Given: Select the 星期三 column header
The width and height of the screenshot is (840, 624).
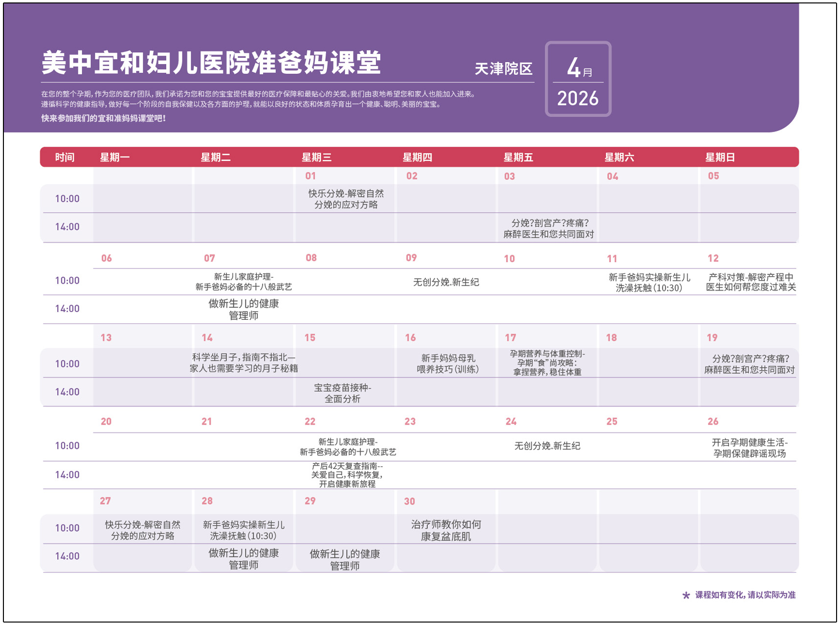Looking at the screenshot, I should [x=316, y=157].
